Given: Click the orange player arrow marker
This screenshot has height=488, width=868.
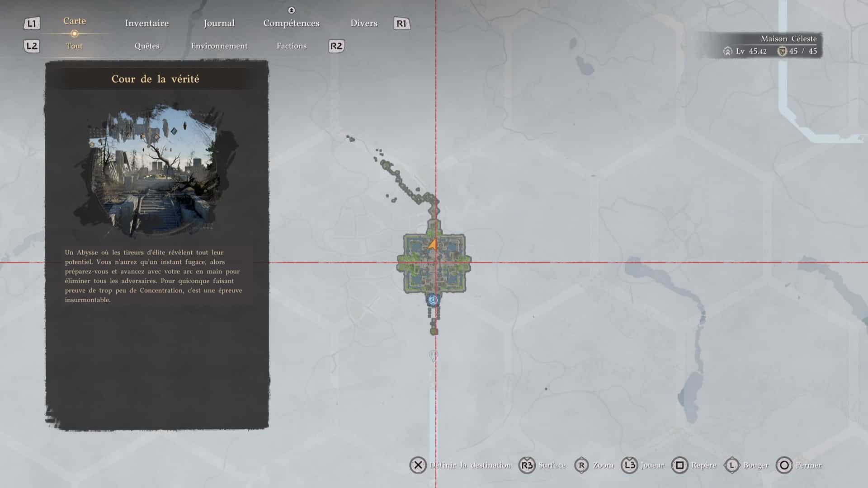Looking at the screenshot, I should pyautogui.click(x=433, y=245).
